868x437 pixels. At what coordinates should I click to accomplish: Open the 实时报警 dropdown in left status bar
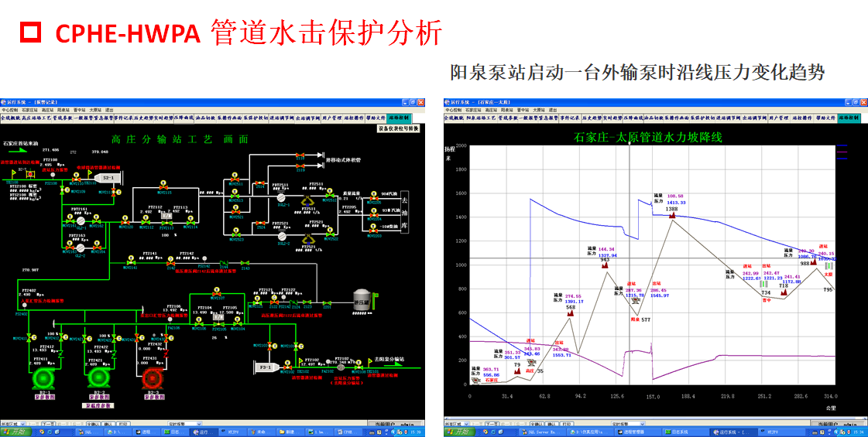pos(184,424)
